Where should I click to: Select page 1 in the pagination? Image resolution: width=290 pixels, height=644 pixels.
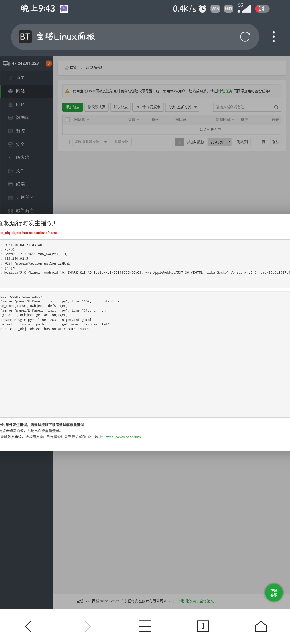point(179,142)
